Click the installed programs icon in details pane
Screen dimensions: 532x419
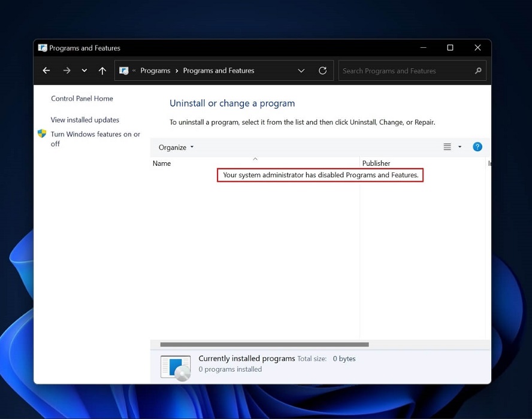pos(176,366)
